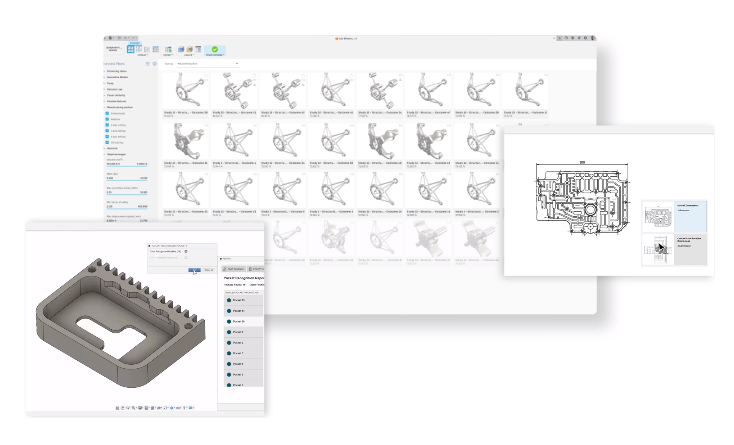The width and height of the screenshot is (734, 445).
Task: Select the blue-highlighted drawing view card
Action: point(674,216)
